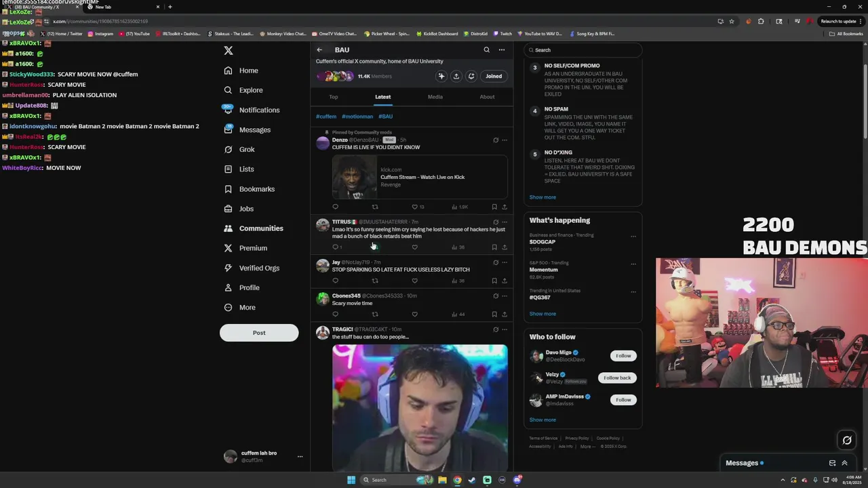
Task: Open more options on TITRUS's post
Action: tap(504, 222)
